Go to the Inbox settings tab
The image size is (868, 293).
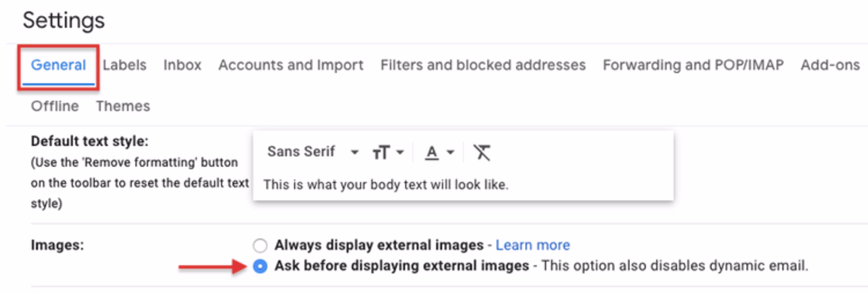pyautogui.click(x=182, y=65)
